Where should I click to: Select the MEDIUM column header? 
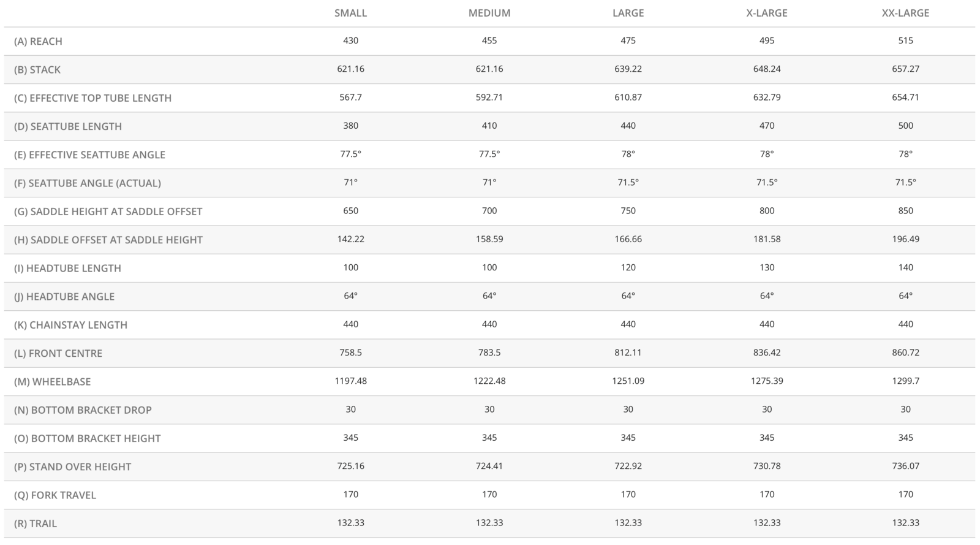coord(489,13)
